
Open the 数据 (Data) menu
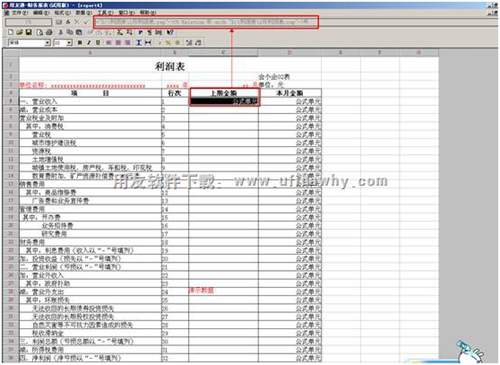[x=83, y=13]
